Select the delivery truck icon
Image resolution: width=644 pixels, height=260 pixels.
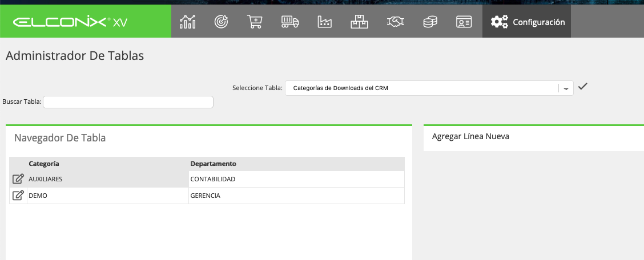click(289, 21)
